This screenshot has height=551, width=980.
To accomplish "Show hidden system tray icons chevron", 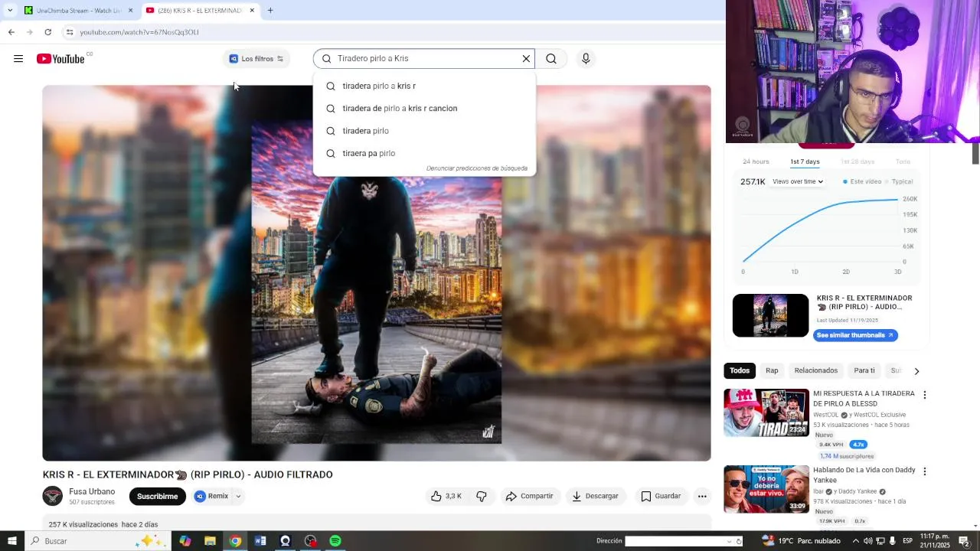I will tap(856, 541).
